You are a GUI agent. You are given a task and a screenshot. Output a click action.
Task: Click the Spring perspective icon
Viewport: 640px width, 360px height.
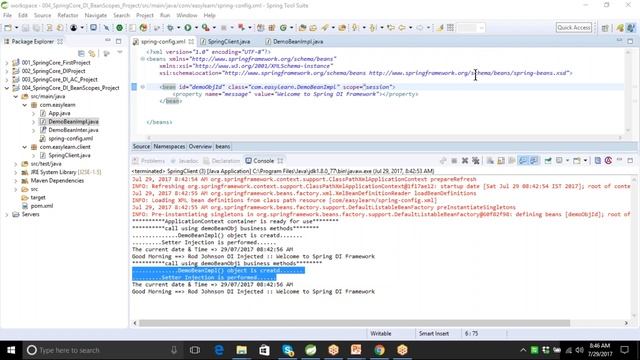pos(620,28)
